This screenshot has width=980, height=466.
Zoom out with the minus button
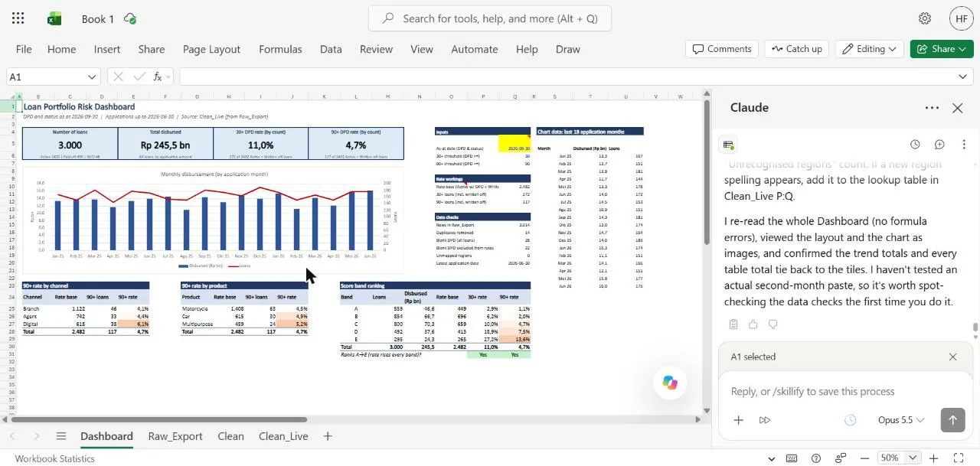[x=865, y=458]
